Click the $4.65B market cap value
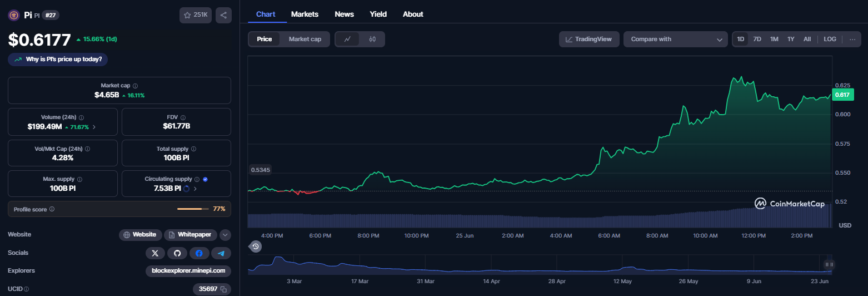The height and width of the screenshot is (296, 868). (107, 95)
